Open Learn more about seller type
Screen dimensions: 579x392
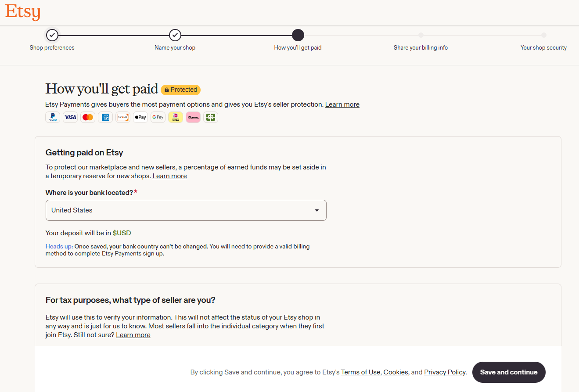point(133,335)
